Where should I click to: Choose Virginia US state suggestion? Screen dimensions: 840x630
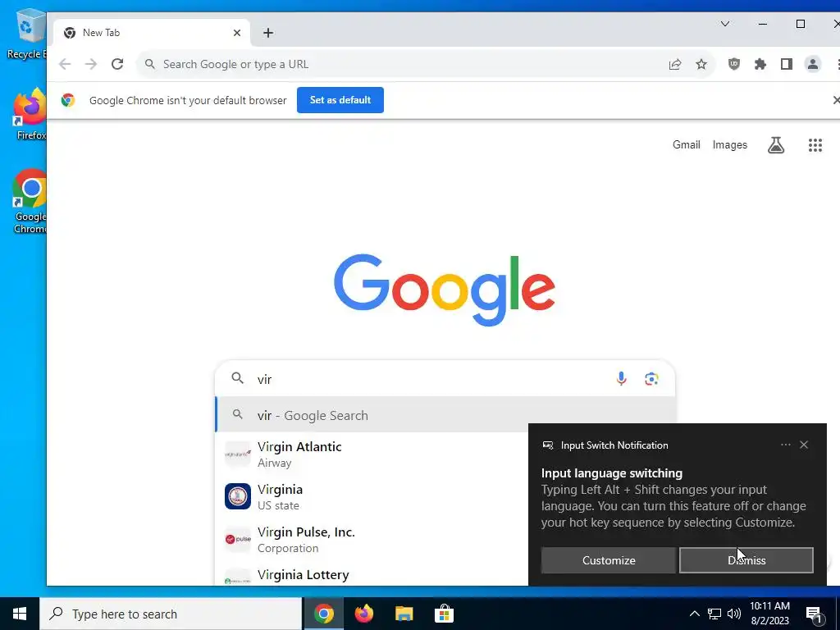tap(372, 496)
